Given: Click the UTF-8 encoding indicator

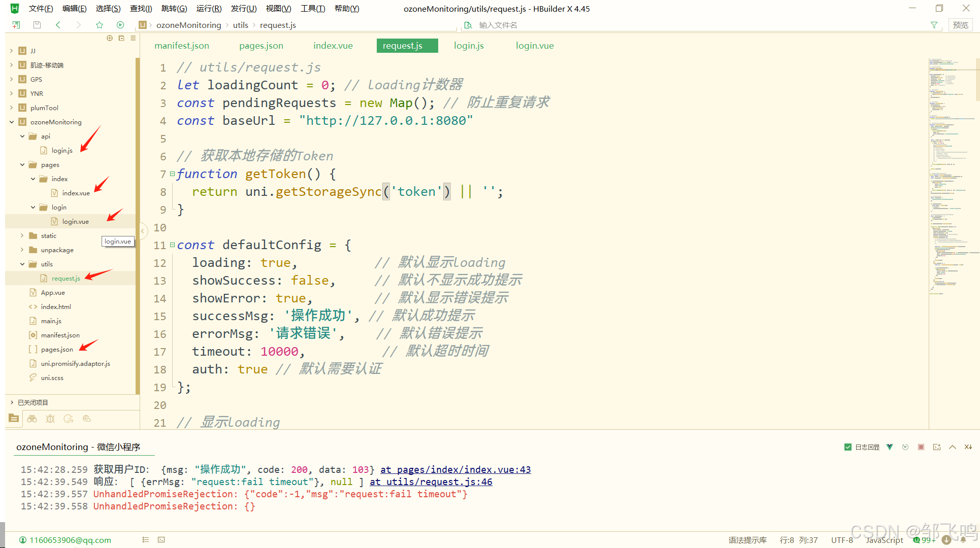Looking at the screenshot, I should tap(842, 540).
